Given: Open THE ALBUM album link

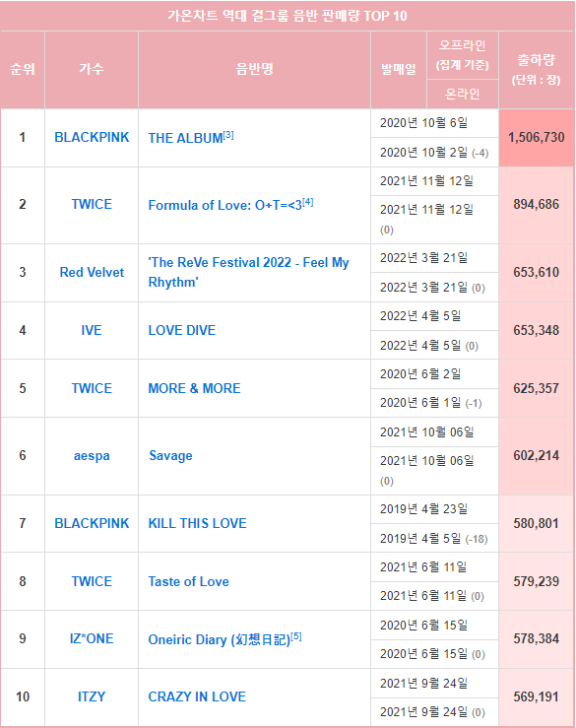Looking at the screenshot, I should (x=185, y=138).
